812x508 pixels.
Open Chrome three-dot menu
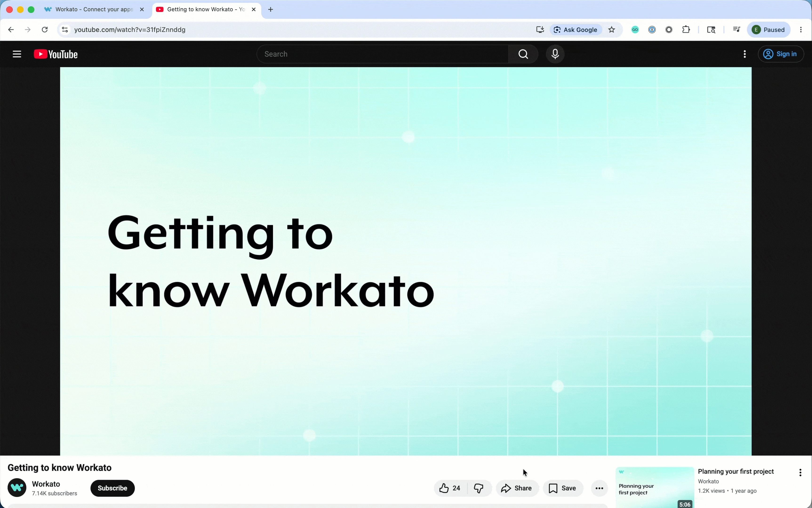801,30
